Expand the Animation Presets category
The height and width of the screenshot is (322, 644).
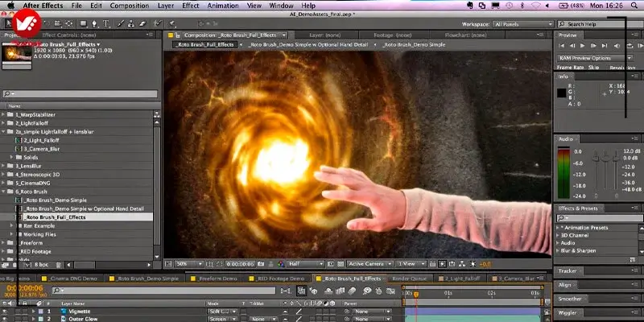click(x=558, y=228)
